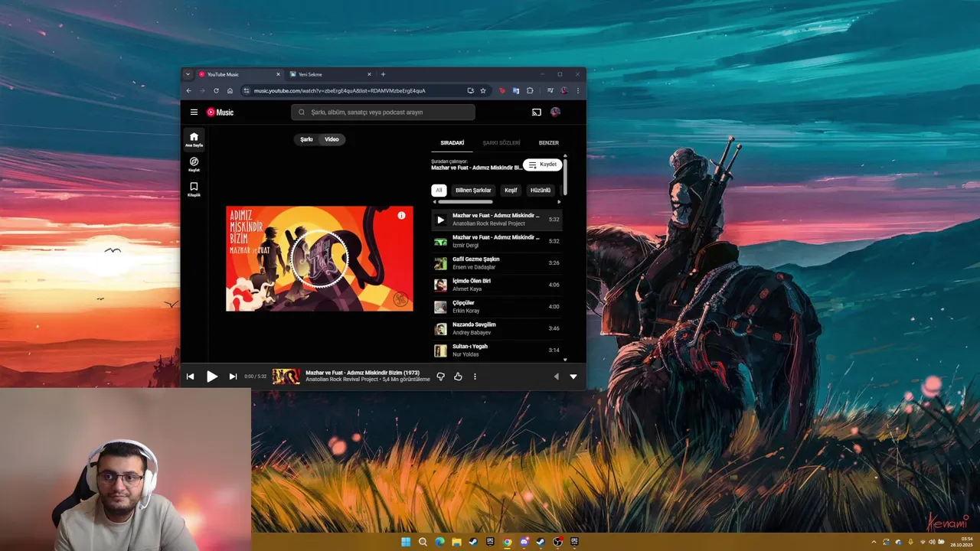This screenshot has height=551, width=980.
Task: Play İçimde Ölen Biri from the queue
Action: click(x=496, y=285)
